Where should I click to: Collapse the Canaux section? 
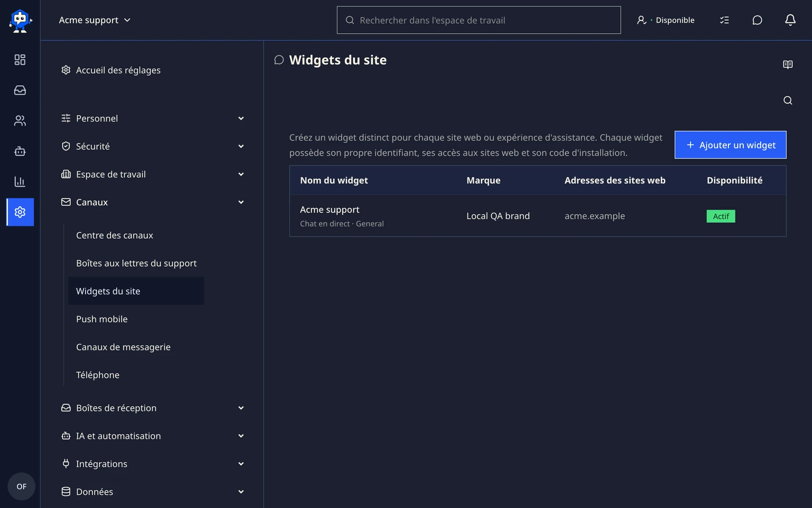153,202
